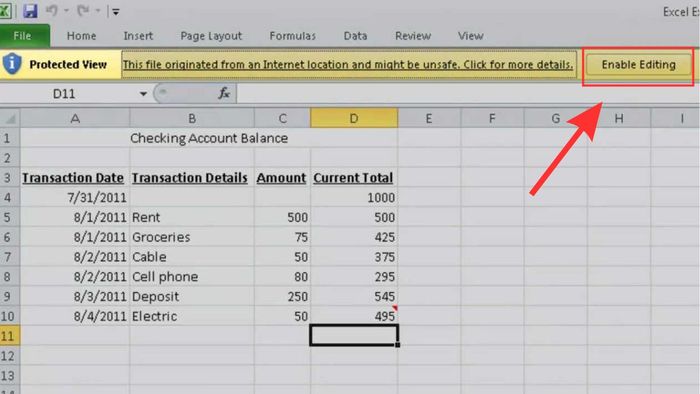Select the current total 425 cell

[x=354, y=237]
